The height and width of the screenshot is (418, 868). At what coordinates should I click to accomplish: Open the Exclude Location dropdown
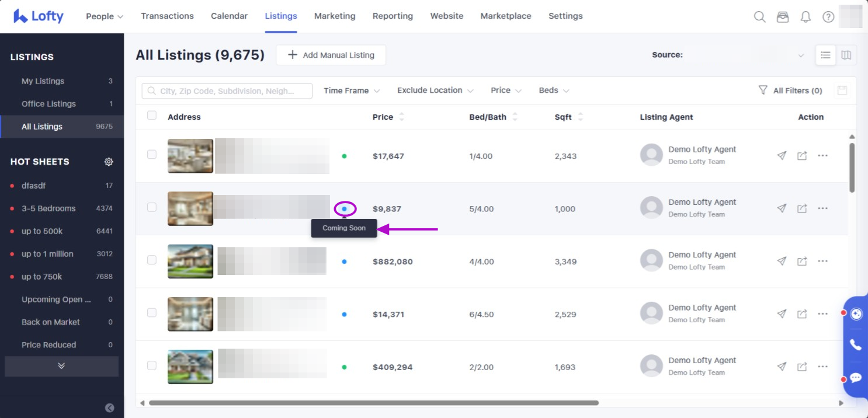pyautogui.click(x=435, y=90)
